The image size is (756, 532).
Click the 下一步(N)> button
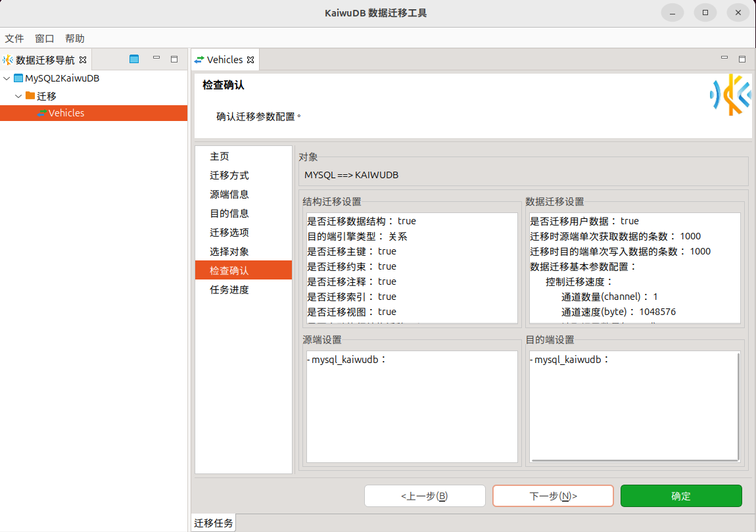click(553, 496)
